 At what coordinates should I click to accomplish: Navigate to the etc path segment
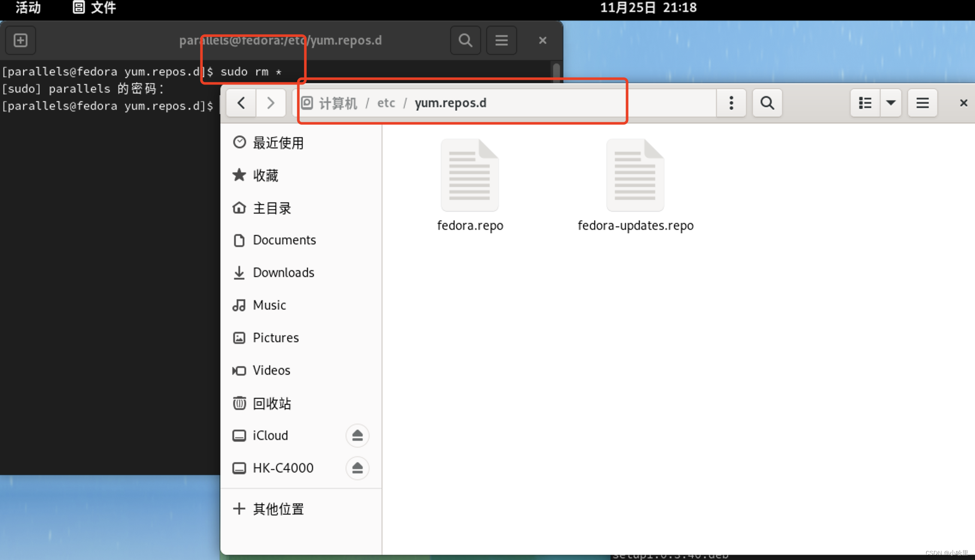pos(386,103)
